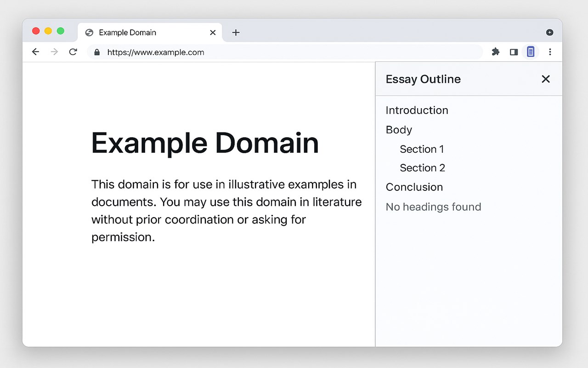Click the Essay Outline extension icon

[x=531, y=52]
